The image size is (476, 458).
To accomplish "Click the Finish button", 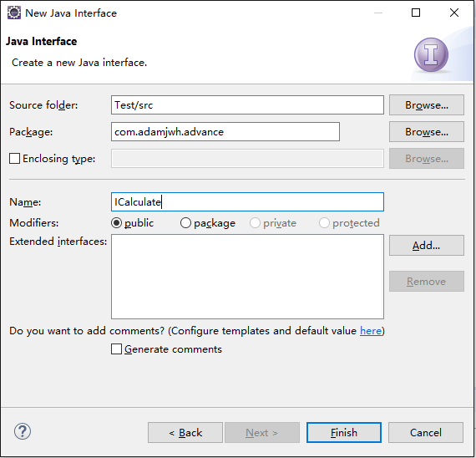I will [344, 432].
